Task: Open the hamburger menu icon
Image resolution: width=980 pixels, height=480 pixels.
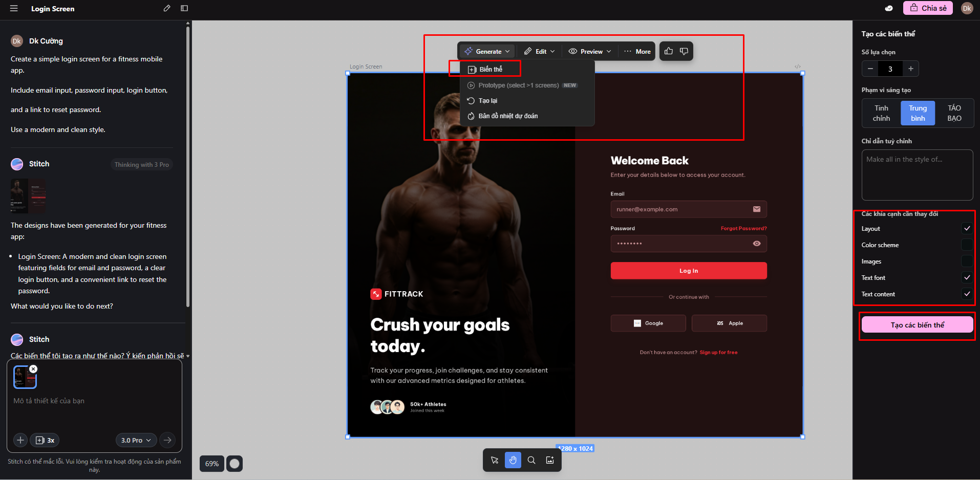Action: pos(14,9)
